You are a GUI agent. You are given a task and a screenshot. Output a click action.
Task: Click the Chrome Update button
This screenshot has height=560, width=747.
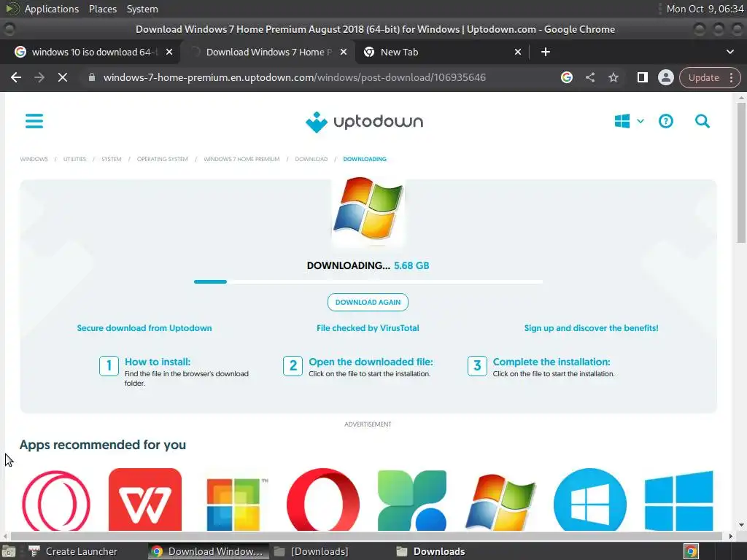(704, 77)
